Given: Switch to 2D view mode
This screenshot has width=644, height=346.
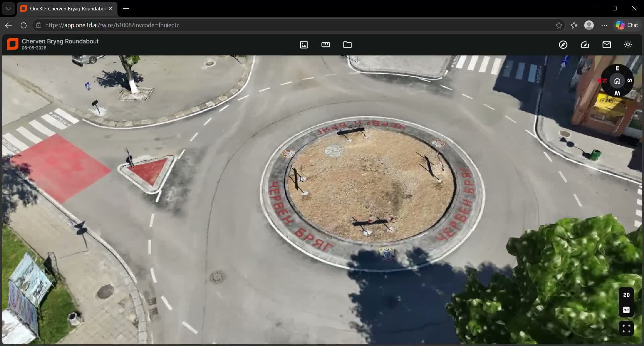Looking at the screenshot, I should click(x=626, y=295).
